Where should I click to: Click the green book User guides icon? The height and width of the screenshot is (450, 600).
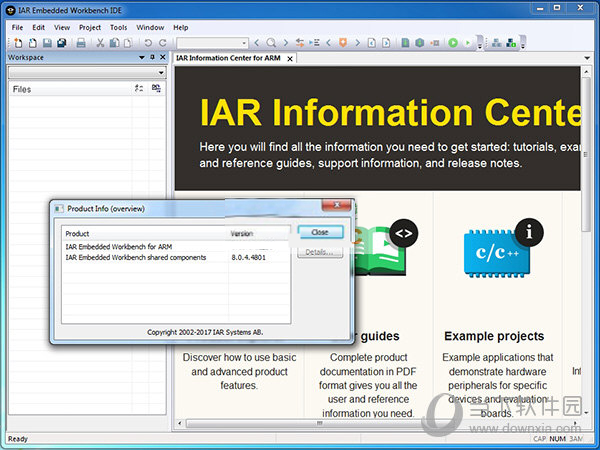click(380, 251)
